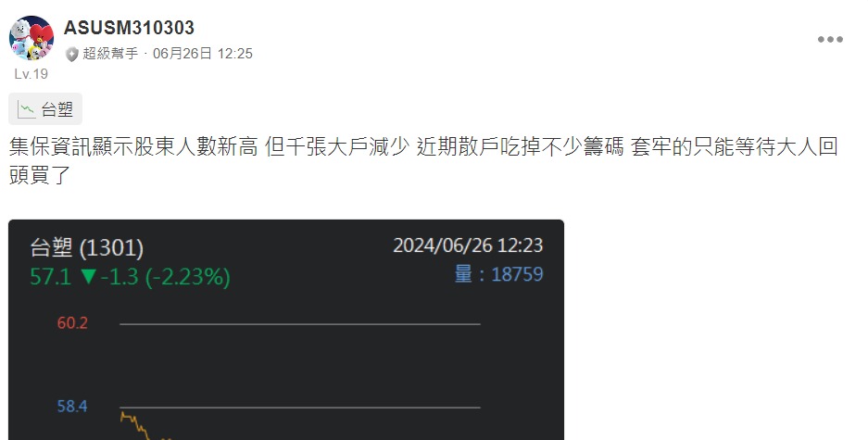Viewport: 868px width, 440px height.
Task: Open the 台塑 stock tag button
Action: point(45,109)
